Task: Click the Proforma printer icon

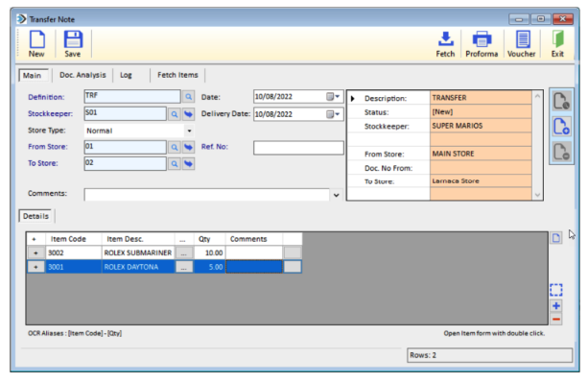Action: pos(482,39)
